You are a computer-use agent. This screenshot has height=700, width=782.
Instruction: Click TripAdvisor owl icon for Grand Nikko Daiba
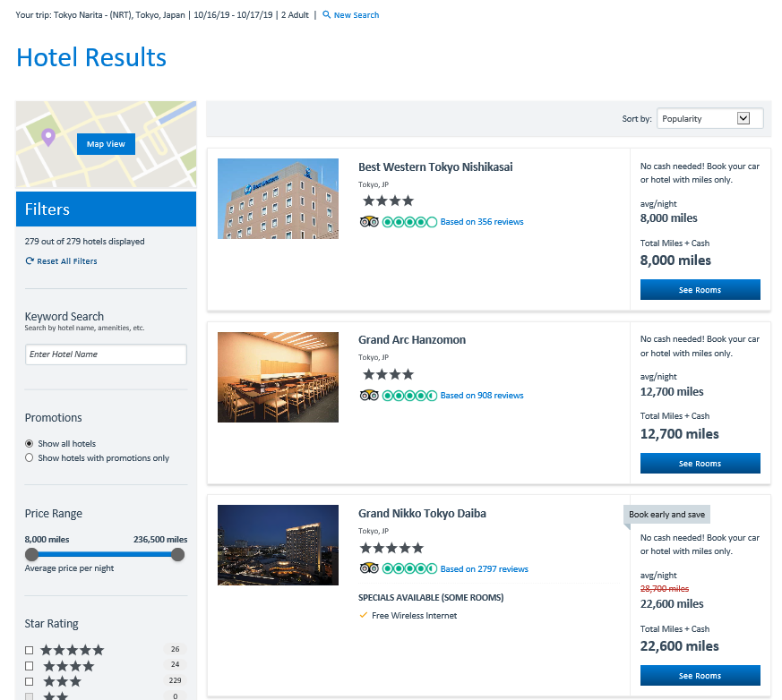coord(369,568)
